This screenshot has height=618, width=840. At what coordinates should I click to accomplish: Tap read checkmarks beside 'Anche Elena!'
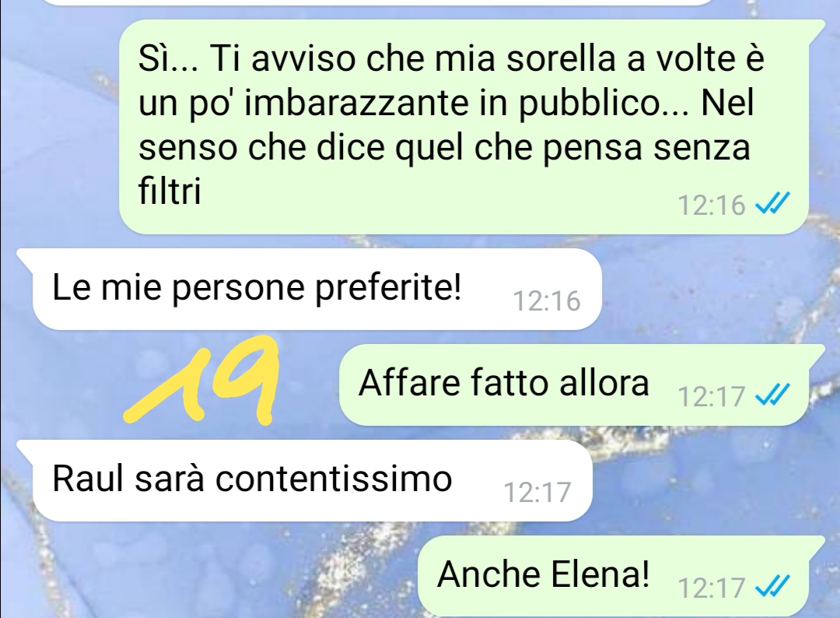(772, 587)
